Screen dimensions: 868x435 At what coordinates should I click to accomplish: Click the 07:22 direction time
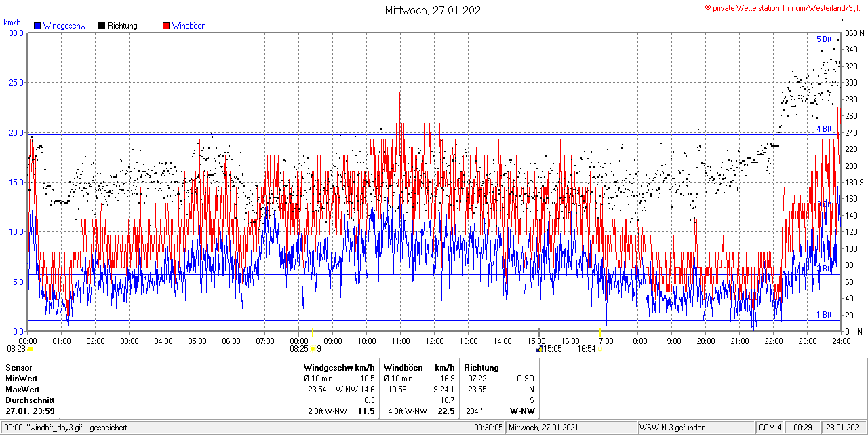(477, 378)
